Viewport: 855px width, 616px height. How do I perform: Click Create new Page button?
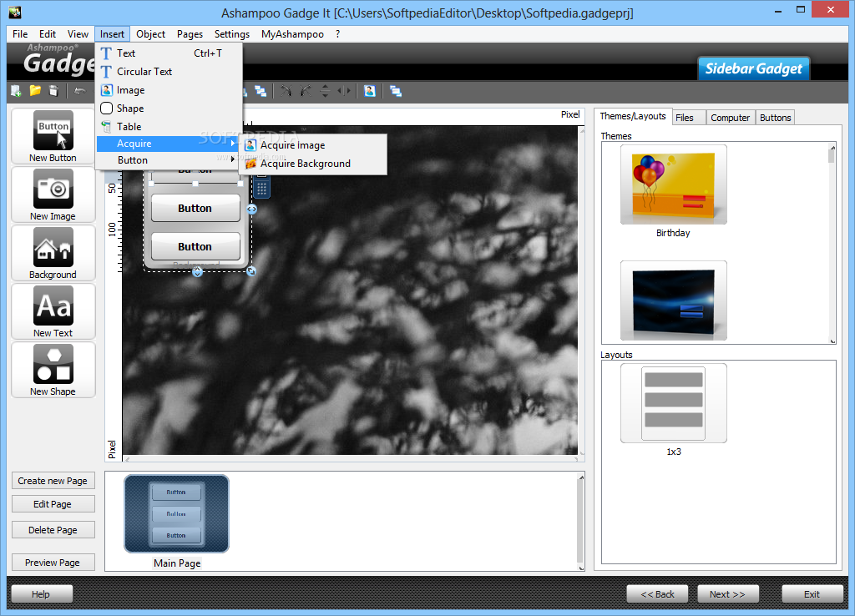coord(53,481)
